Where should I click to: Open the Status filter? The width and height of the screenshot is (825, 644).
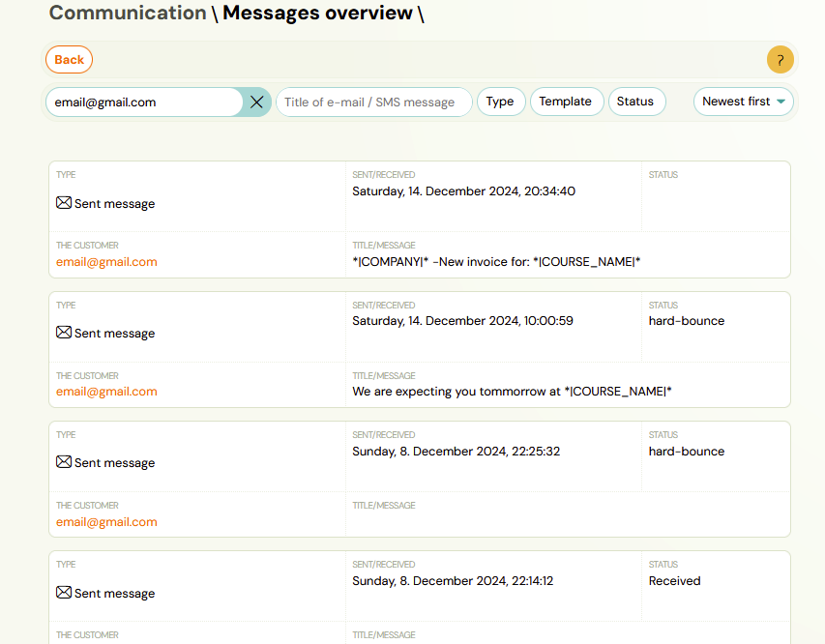coord(636,101)
